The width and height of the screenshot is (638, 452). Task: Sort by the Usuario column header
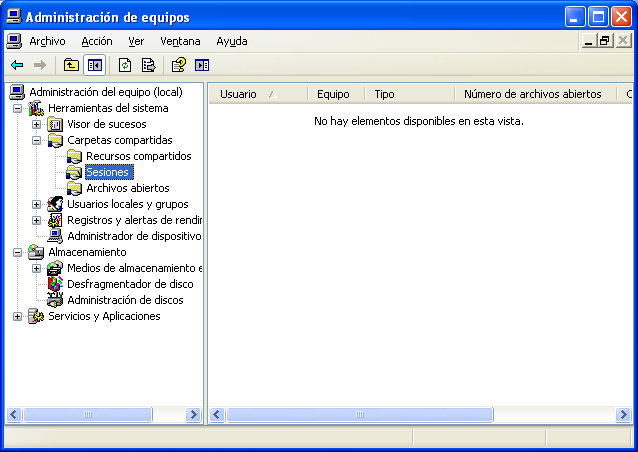(x=238, y=94)
